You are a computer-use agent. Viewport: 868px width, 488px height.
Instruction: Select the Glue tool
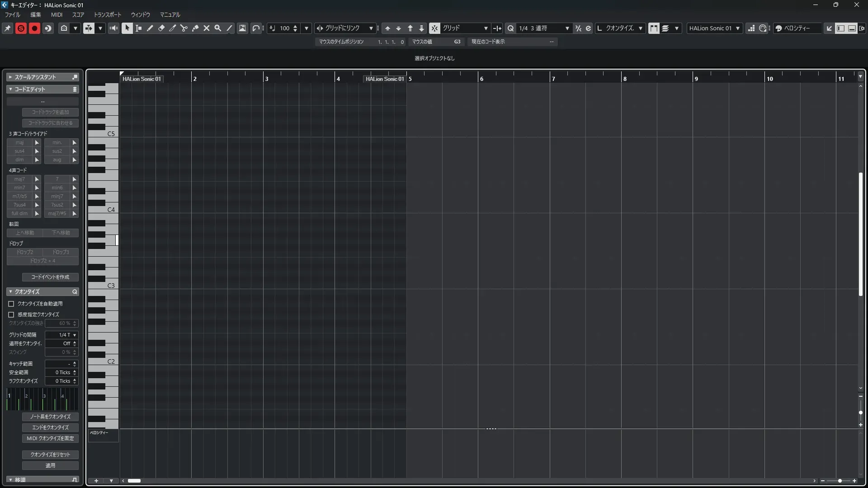click(195, 28)
